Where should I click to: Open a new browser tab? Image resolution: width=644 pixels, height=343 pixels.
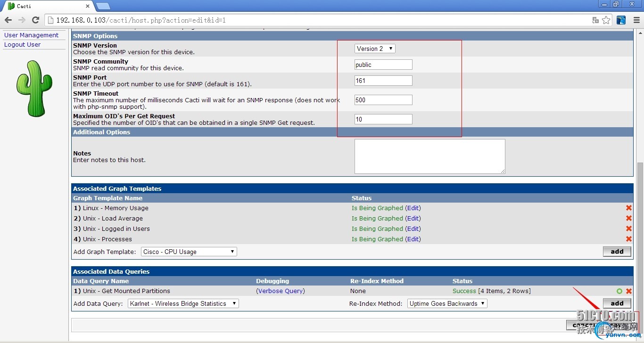(x=103, y=6)
